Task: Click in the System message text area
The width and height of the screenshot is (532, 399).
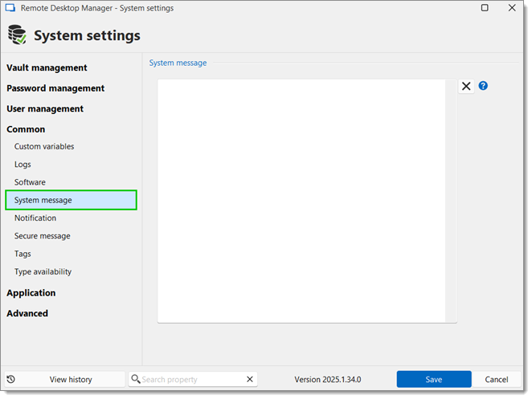Action: point(301,201)
